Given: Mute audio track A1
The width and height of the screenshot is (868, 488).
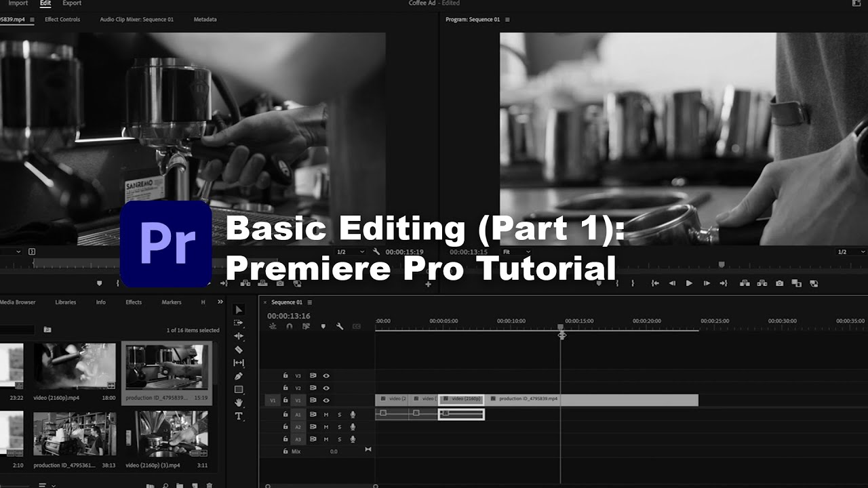Looking at the screenshot, I should pos(326,414).
